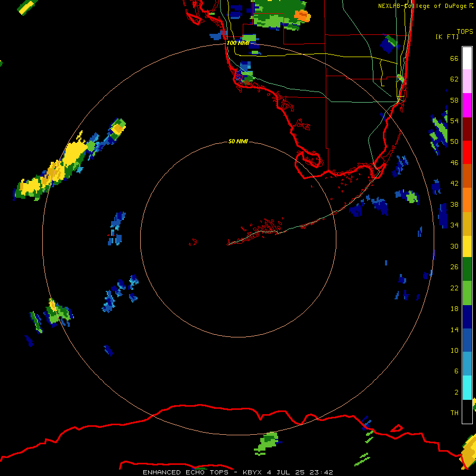Select the dark green legend swatch
Image resolution: width=476 pixels, height=476 pixels.
pyautogui.click(x=467, y=269)
